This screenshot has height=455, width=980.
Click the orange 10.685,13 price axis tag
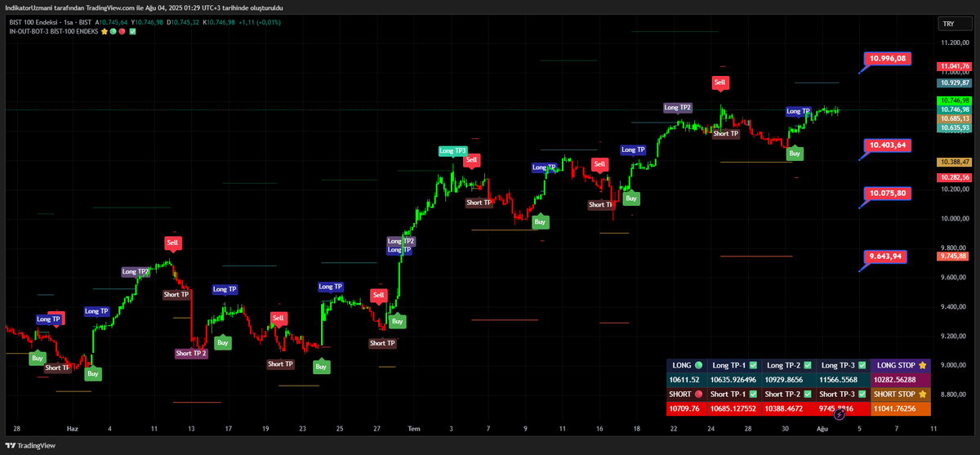point(955,118)
